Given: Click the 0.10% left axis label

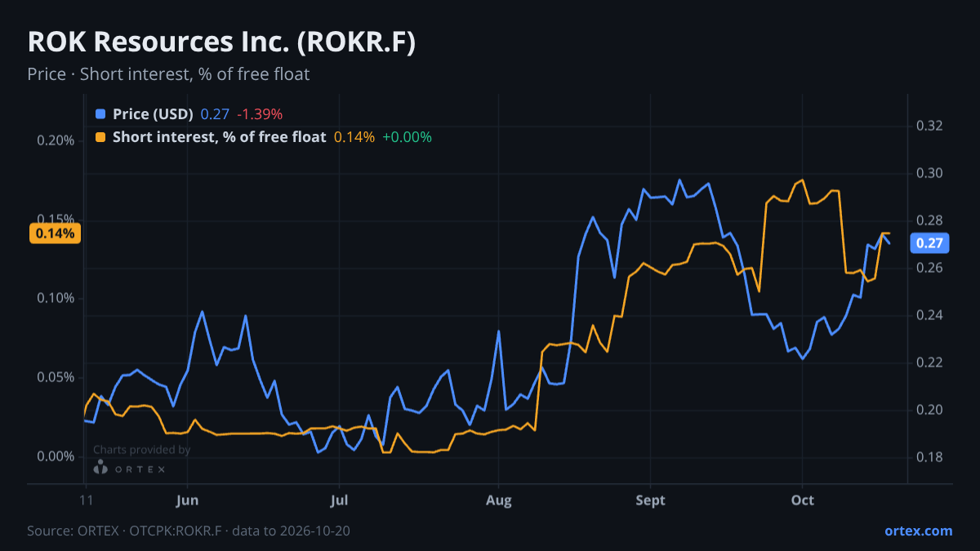Looking at the screenshot, I should click(x=56, y=299).
